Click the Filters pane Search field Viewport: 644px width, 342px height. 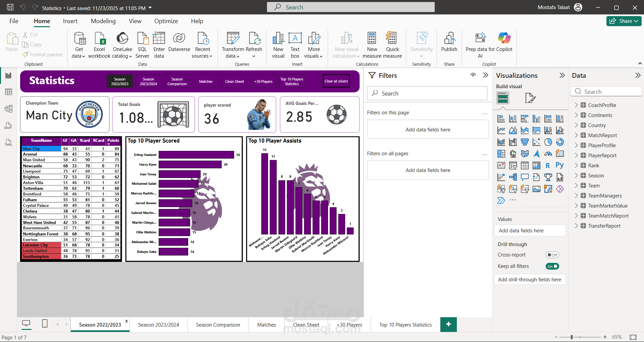point(427,93)
